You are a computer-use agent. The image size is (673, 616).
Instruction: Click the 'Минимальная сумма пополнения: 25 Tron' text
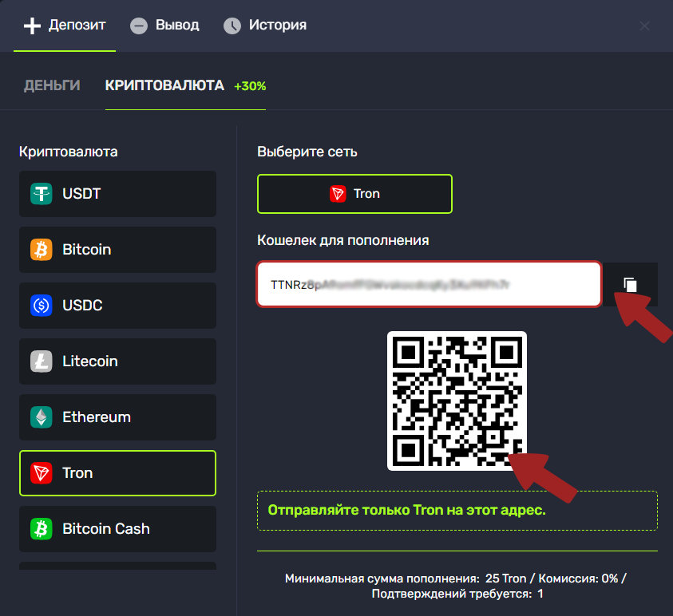tap(406, 578)
